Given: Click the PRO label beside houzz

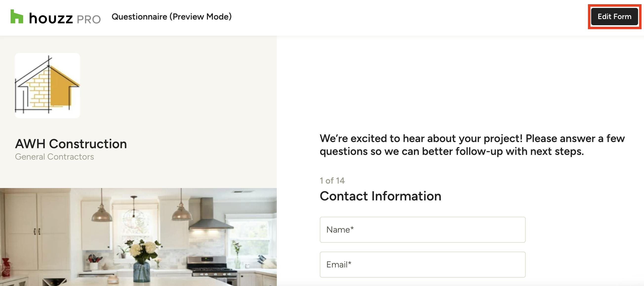Looking at the screenshot, I should click(88, 19).
